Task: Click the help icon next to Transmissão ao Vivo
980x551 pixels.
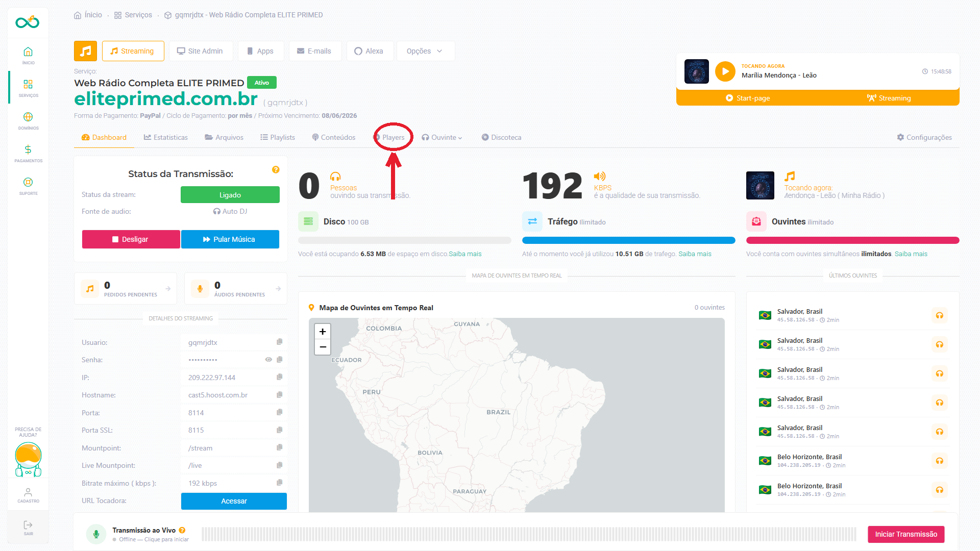Action: pyautogui.click(x=182, y=530)
